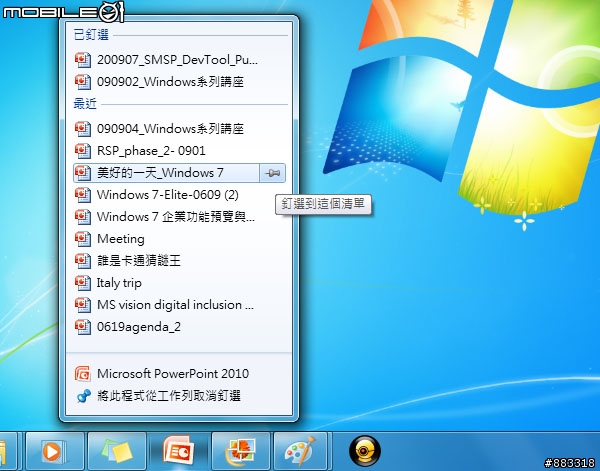
Task: Open recent file RSP_phase_2- 0901
Action: [179, 151]
